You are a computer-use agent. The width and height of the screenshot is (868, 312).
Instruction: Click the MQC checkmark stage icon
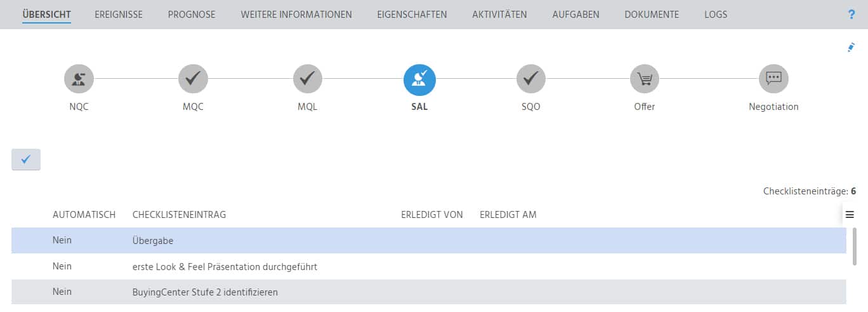(193, 79)
